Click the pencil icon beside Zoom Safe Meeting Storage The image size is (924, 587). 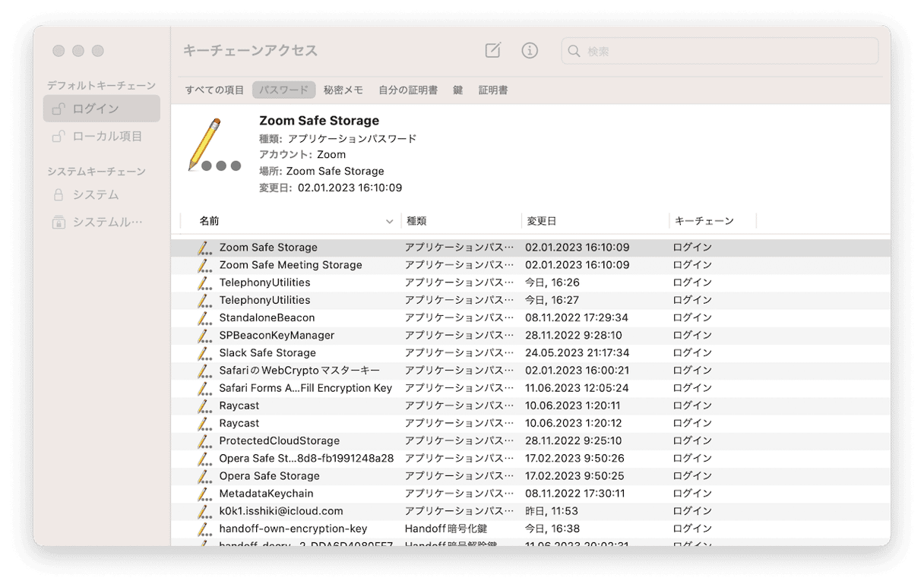coord(204,265)
